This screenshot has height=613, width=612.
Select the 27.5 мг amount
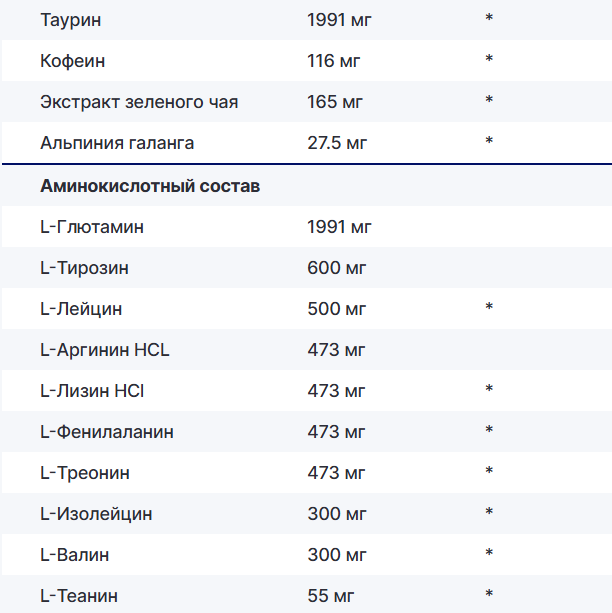tap(338, 143)
